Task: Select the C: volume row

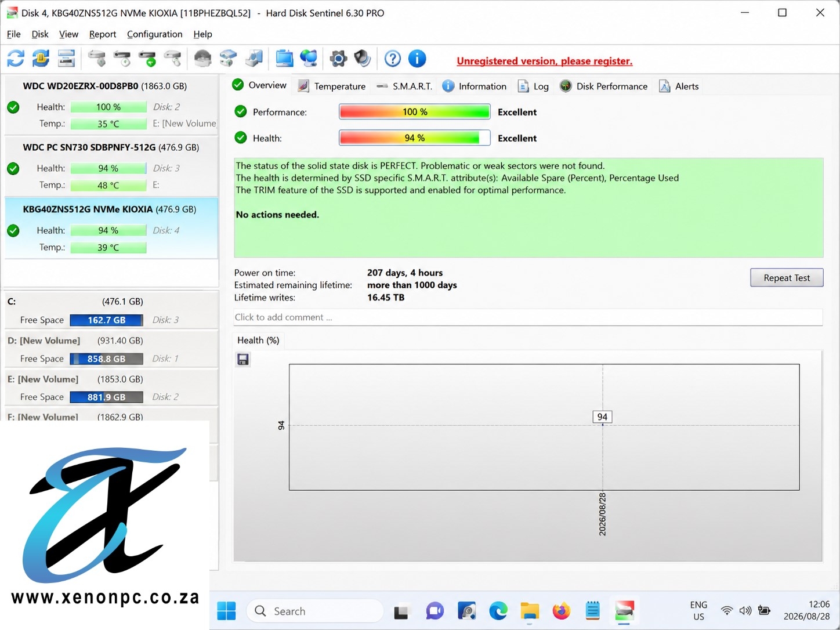Action: (x=111, y=310)
